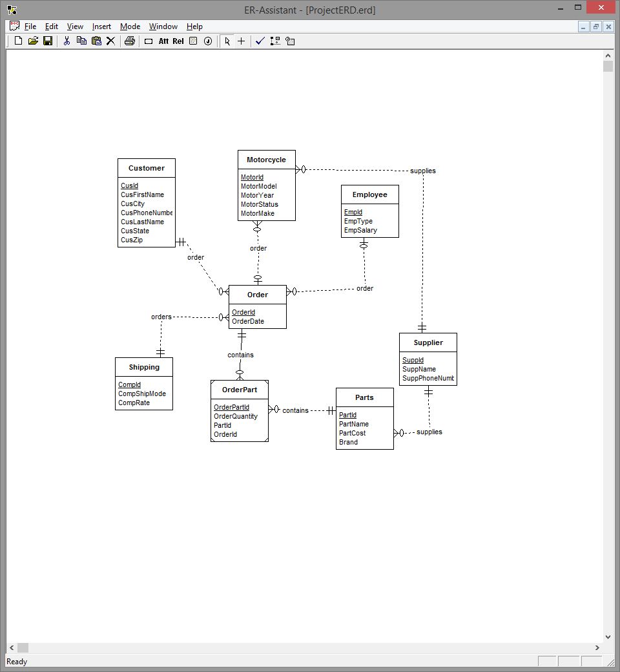Click the horizontal scrollbar right arrow
The image size is (620, 672).
(x=597, y=647)
